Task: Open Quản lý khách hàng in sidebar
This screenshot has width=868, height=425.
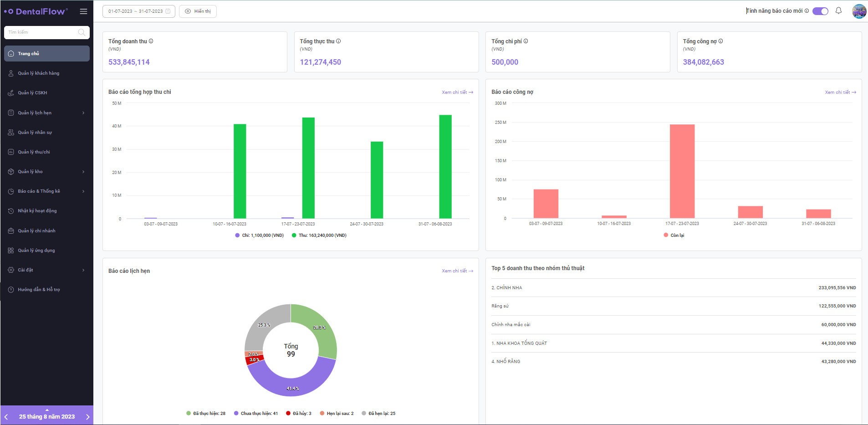Action: pos(39,73)
